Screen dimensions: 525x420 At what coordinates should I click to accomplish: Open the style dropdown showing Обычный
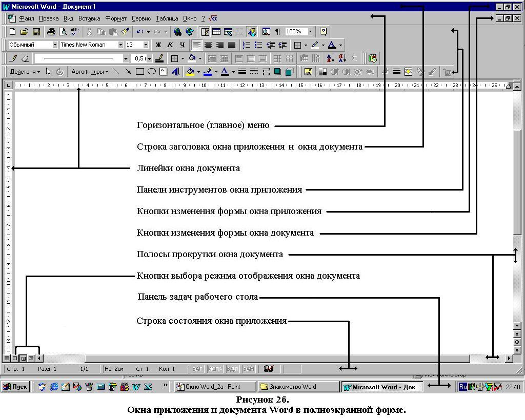[x=55, y=45]
